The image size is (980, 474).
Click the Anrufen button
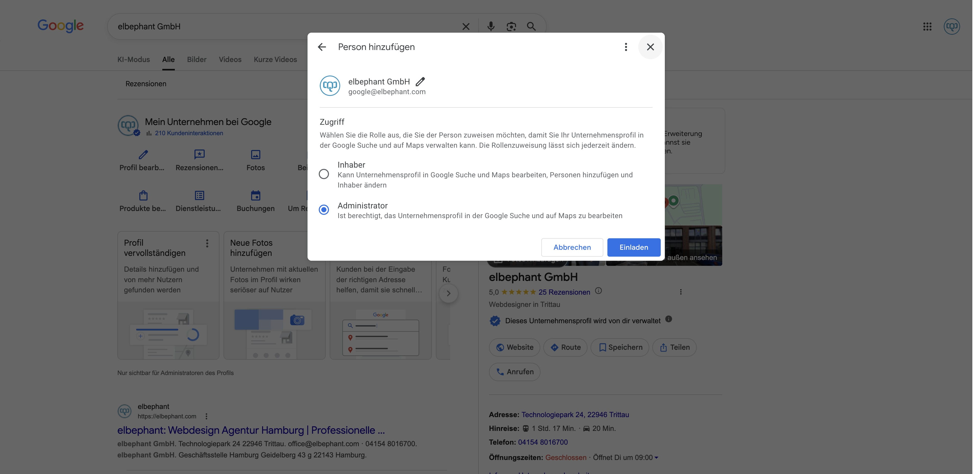pos(514,372)
